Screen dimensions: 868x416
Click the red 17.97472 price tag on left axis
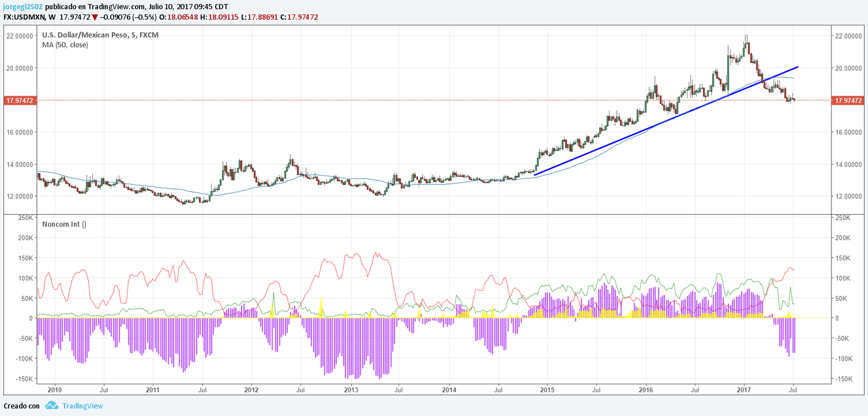[20, 100]
